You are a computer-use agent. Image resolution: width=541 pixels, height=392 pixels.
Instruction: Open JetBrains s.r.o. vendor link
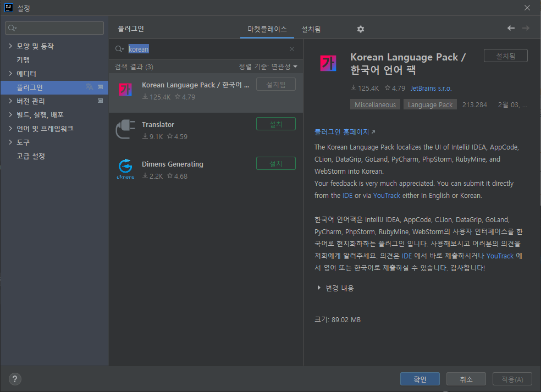431,89
